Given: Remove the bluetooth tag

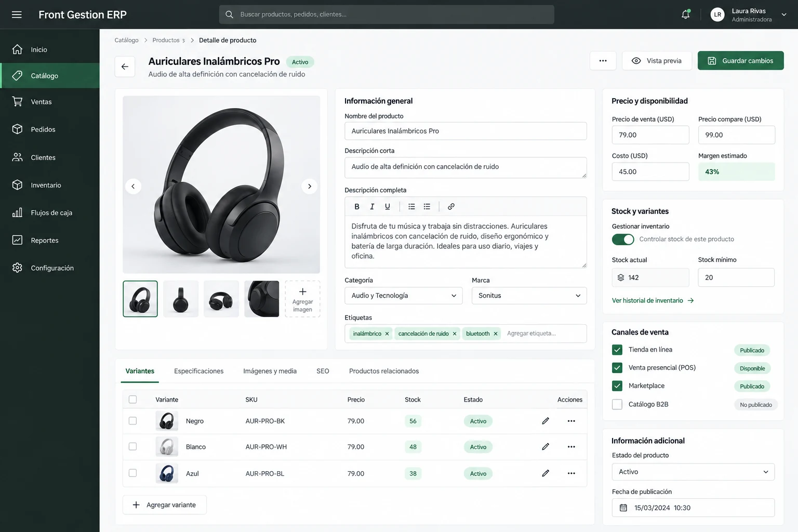Looking at the screenshot, I should click(x=496, y=334).
